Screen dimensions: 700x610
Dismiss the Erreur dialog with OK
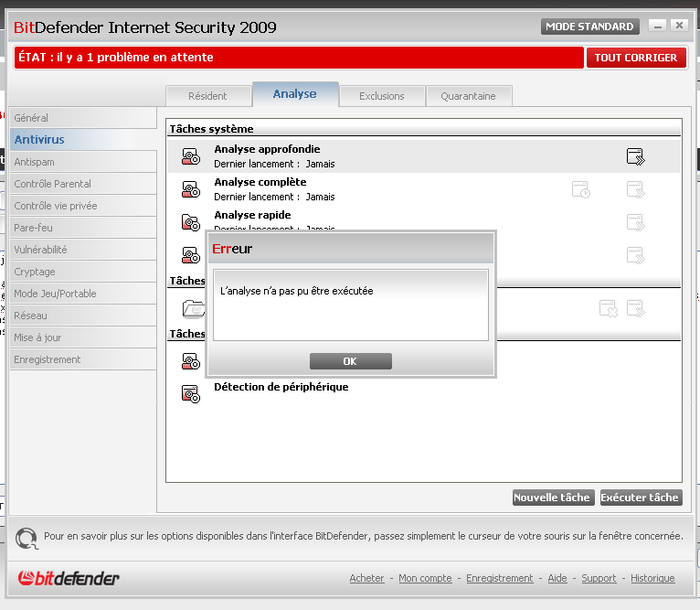click(350, 361)
